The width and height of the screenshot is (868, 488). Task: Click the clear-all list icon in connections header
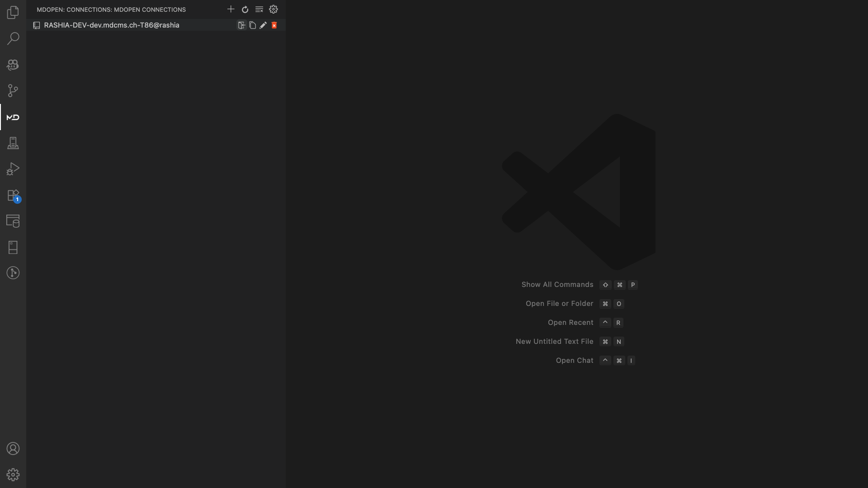tap(259, 9)
